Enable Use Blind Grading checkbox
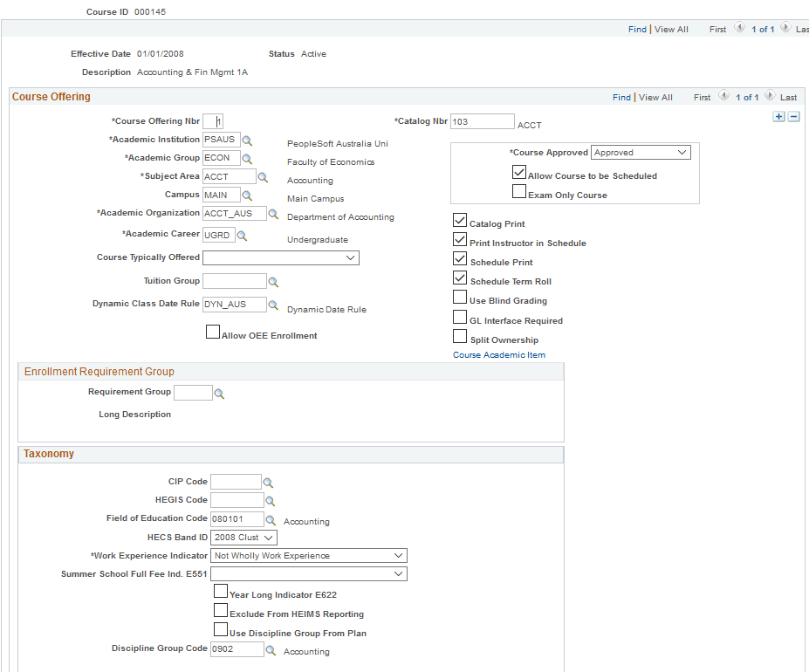This screenshot has width=809, height=672. (460, 297)
